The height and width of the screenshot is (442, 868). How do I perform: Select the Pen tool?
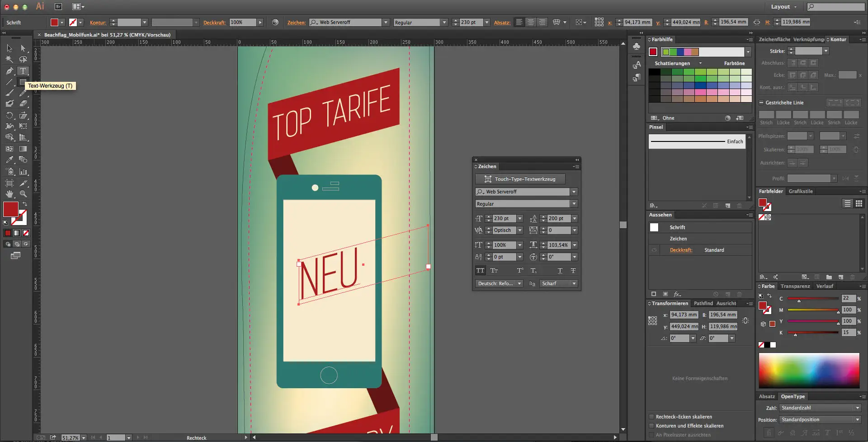click(x=9, y=71)
